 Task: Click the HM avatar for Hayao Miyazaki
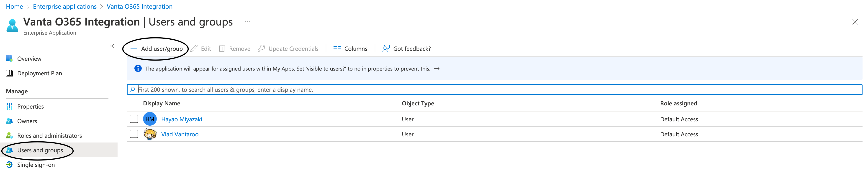[x=150, y=119]
